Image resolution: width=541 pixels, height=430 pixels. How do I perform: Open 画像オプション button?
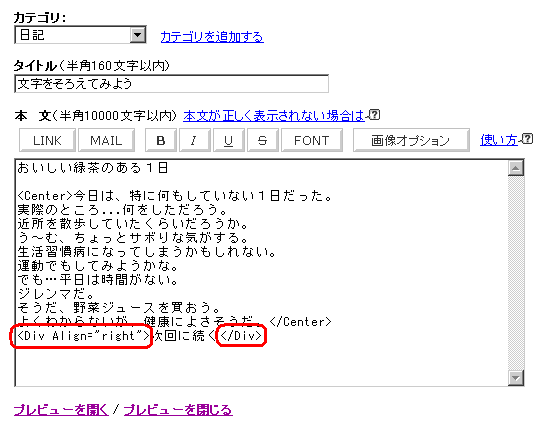pos(411,140)
